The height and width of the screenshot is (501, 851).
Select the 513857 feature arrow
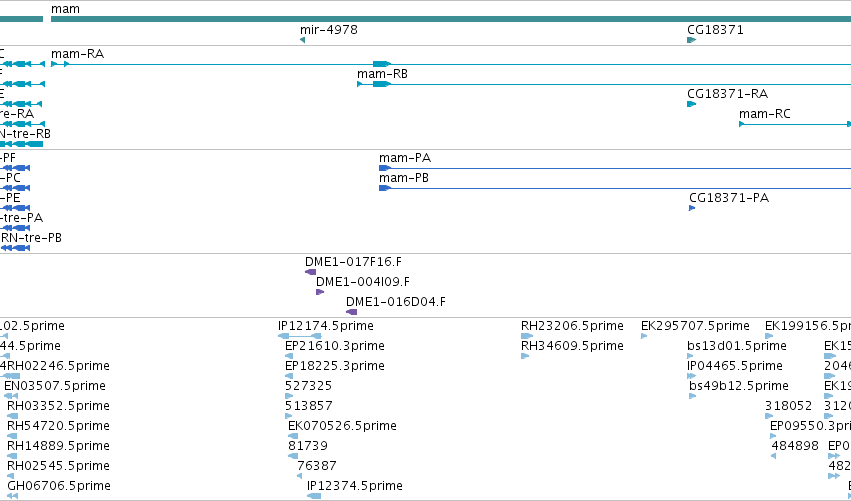288,416
